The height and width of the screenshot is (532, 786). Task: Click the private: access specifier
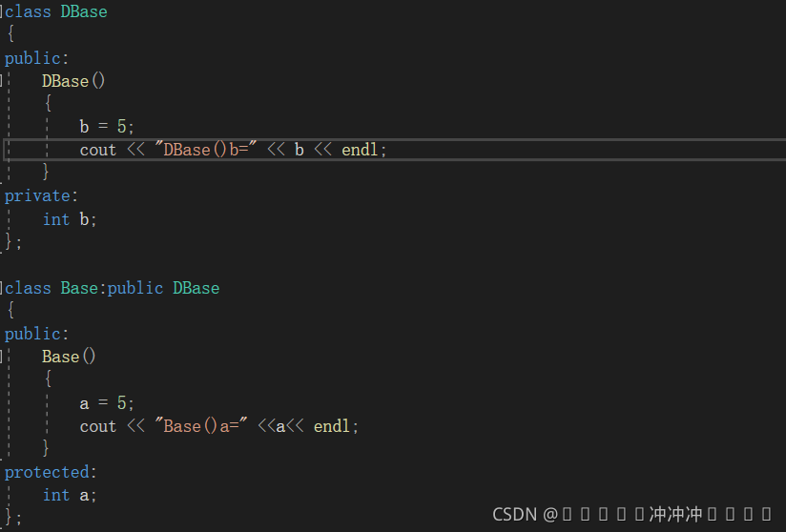pyautogui.click(x=41, y=195)
